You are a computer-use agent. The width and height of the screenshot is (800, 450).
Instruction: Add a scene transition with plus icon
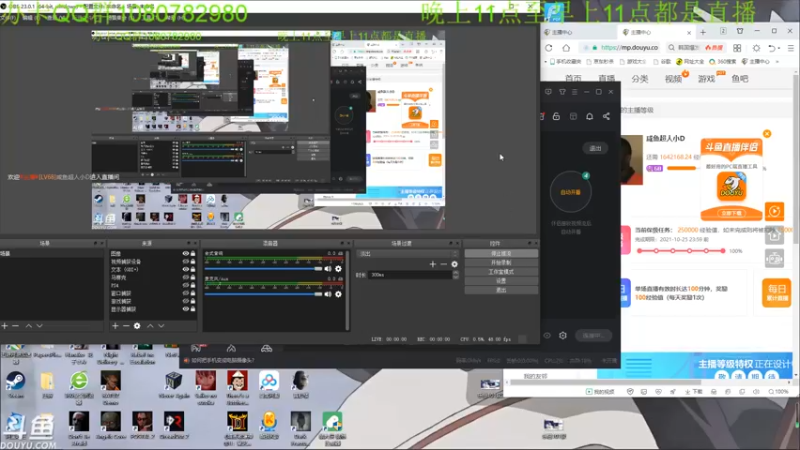[433, 264]
